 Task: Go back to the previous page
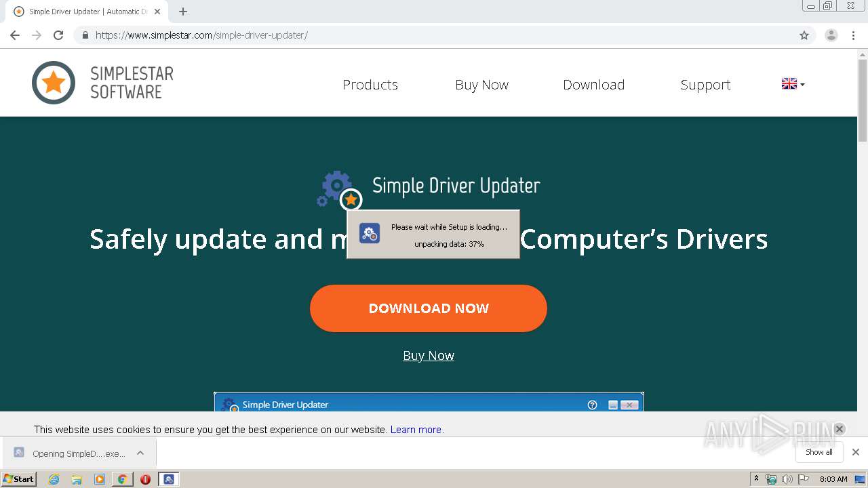(x=15, y=35)
